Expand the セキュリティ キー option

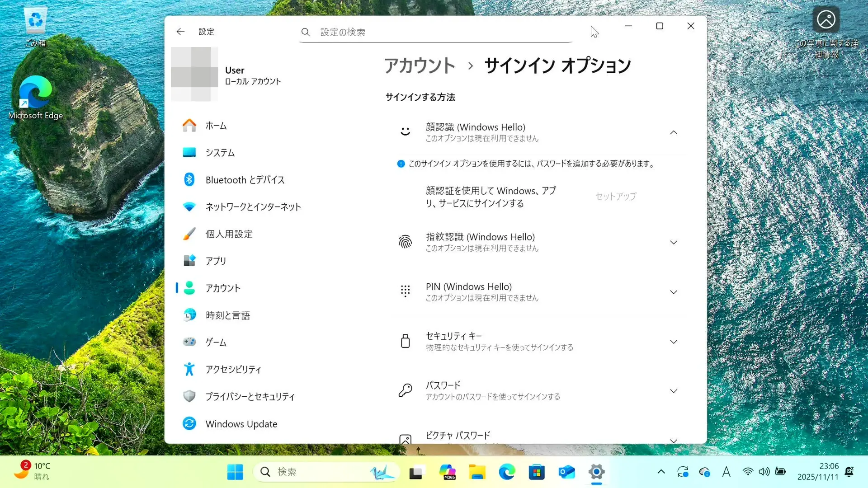[673, 342]
